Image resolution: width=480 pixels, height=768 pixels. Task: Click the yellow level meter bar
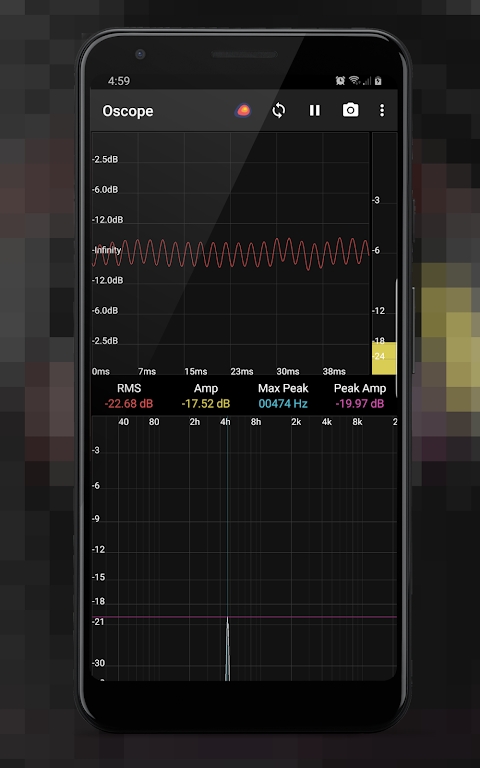pos(384,359)
